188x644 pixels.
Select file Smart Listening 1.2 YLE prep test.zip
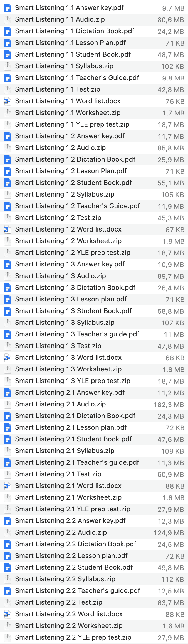[94, 253]
